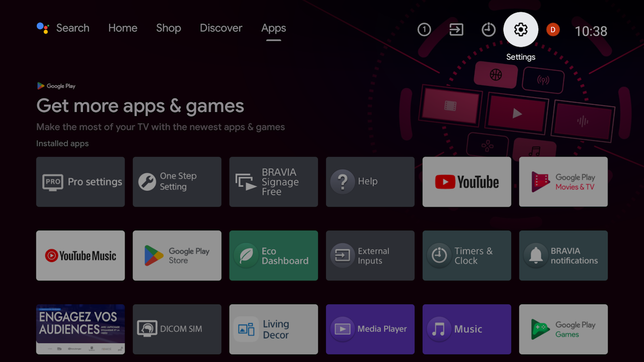This screenshot has width=644, height=362.
Task: Click the 10:38 clock display
Action: tap(591, 31)
